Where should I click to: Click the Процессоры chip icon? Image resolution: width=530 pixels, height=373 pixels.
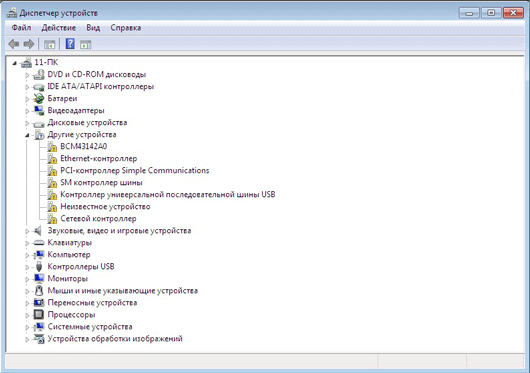pyautogui.click(x=39, y=315)
